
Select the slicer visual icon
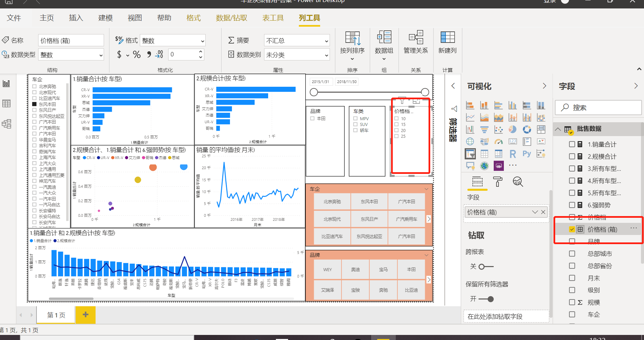(x=470, y=154)
